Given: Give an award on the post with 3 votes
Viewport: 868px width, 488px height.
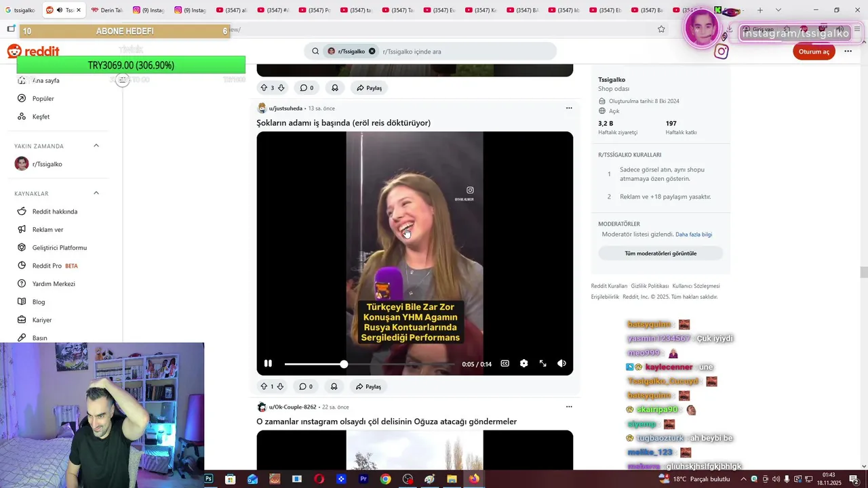Looking at the screenshot, I should 335,87.
